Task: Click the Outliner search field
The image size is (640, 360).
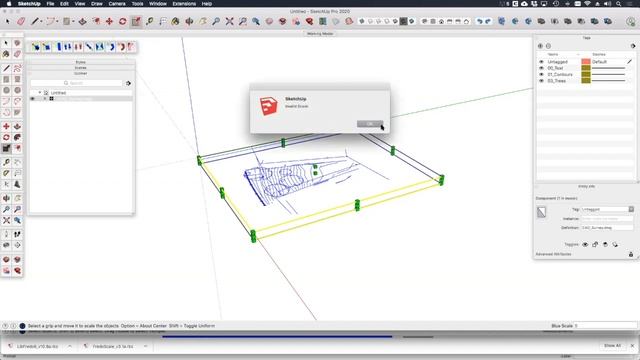Action: (x=76, y=83)
